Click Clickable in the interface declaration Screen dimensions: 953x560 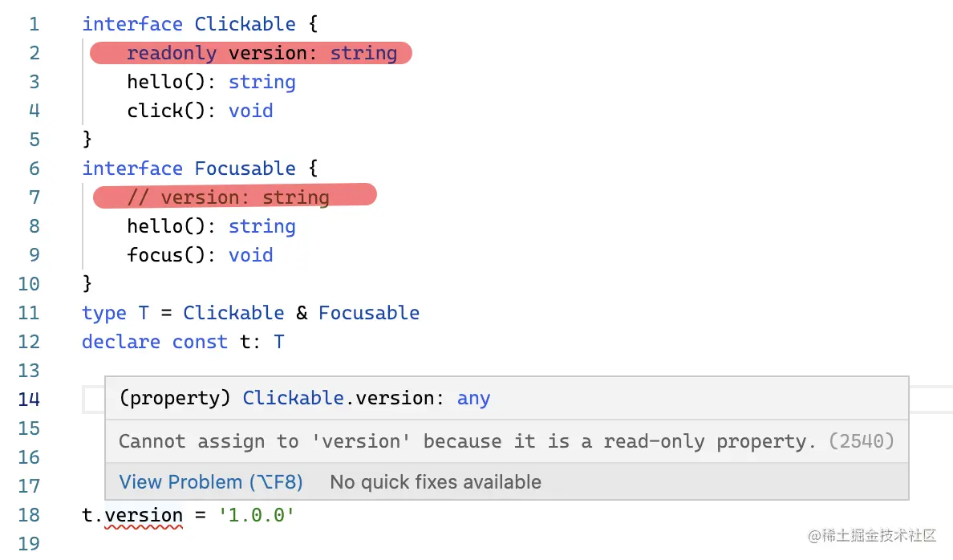(x=245, y=24)
